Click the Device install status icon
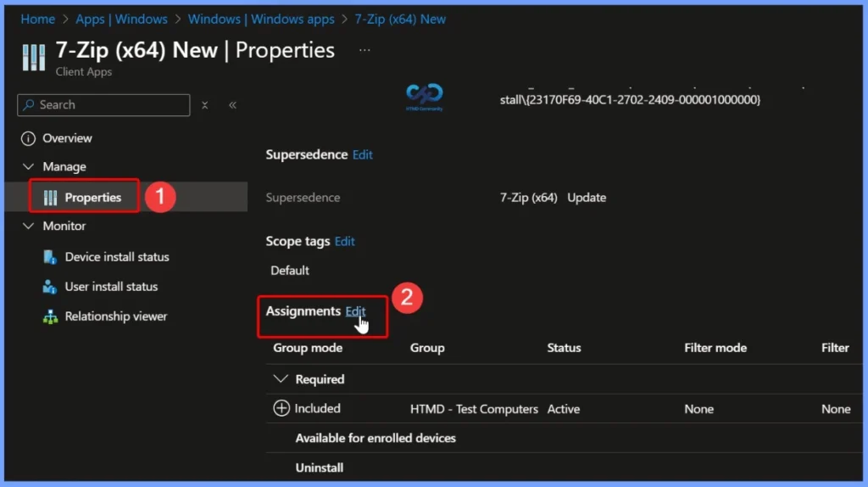 coord(50,257)
